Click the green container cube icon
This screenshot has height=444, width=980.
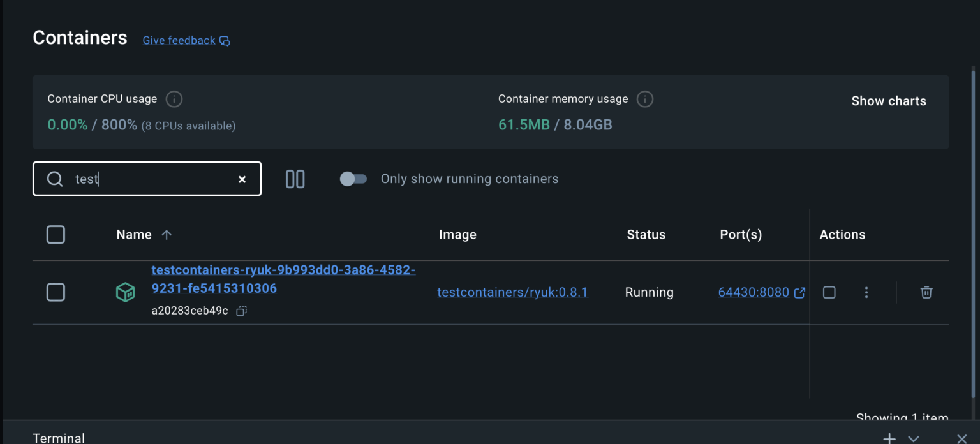(x=125, y=293)
